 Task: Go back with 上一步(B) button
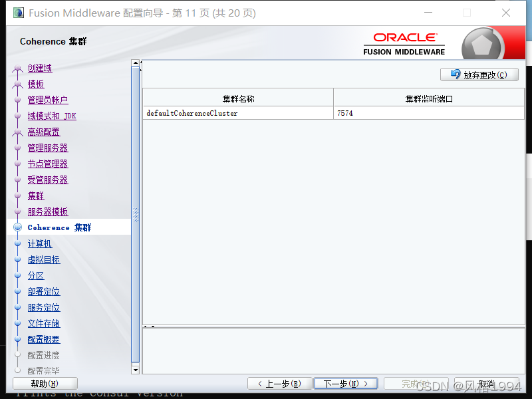[279, 384]
